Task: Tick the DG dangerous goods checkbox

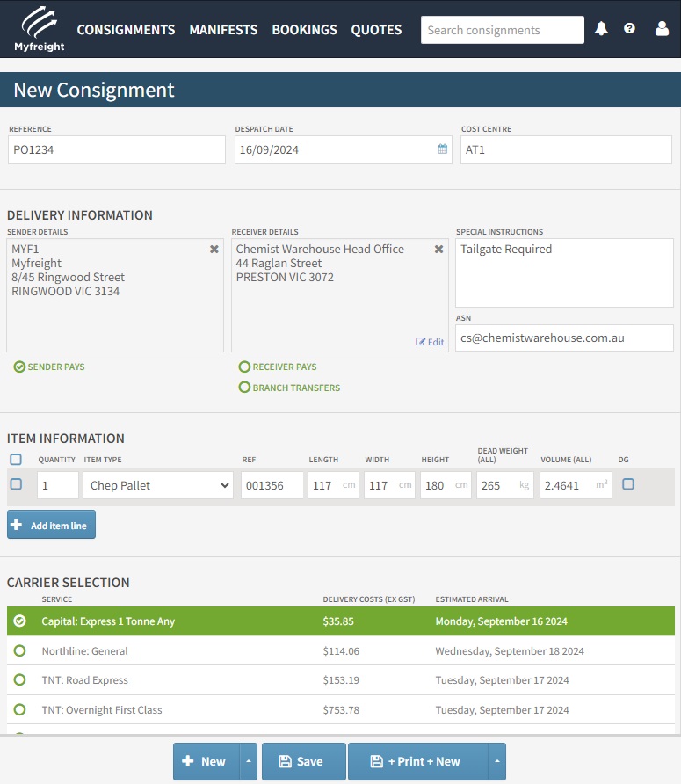Action: 628,484
